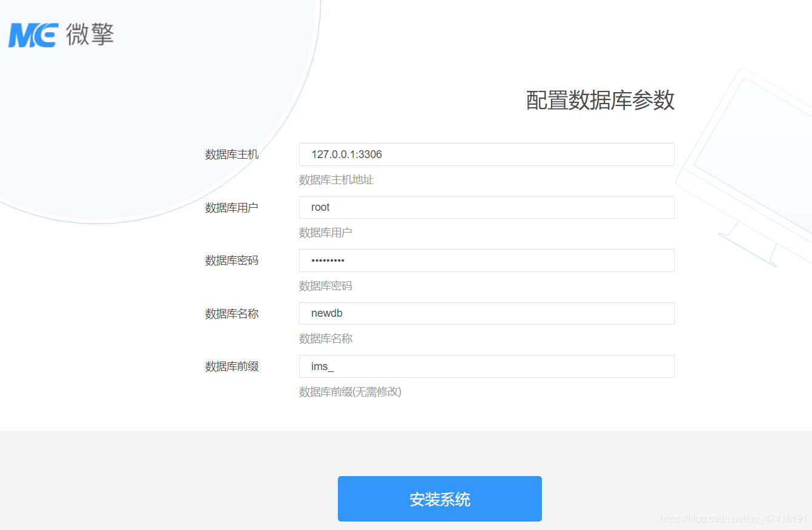
Task: Click the 数据库主机 input field
Action: [486, 154]
